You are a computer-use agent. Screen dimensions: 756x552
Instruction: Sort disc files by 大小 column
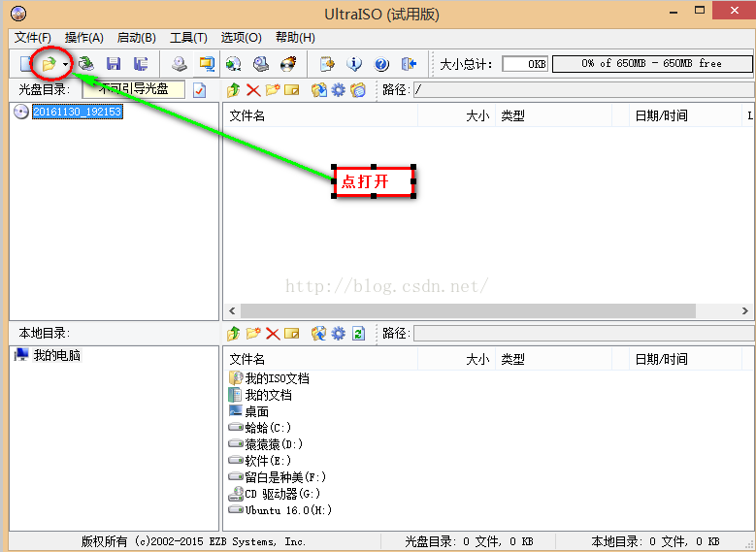(x=456, y=115)
